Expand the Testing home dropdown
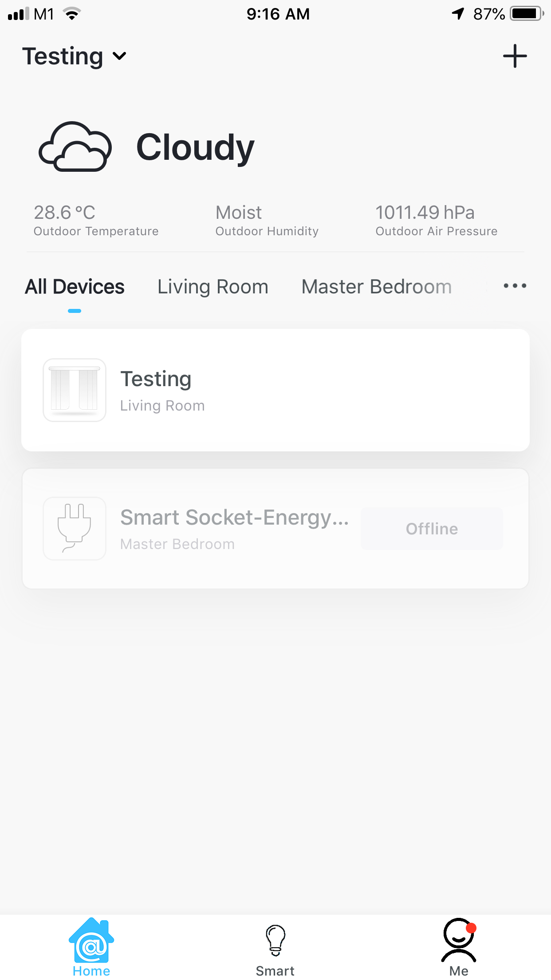 pos(75,56)
